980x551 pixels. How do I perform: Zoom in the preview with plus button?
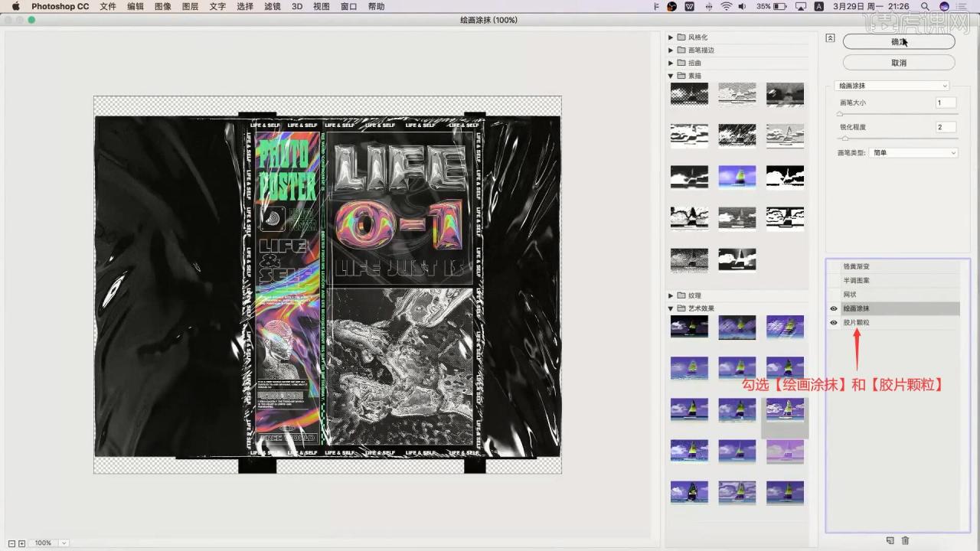(x=21, y=543)
